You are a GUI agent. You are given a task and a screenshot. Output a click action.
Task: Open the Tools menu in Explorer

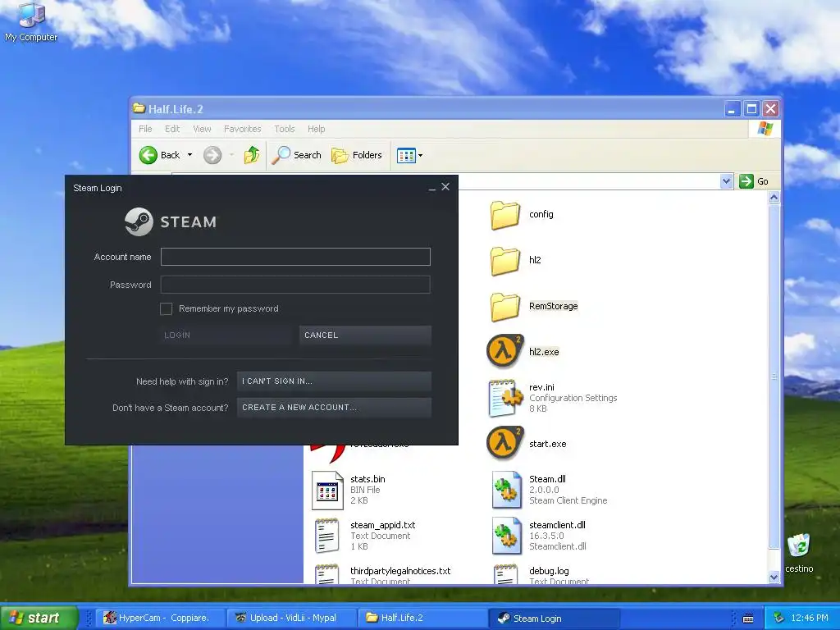[285, 129]
